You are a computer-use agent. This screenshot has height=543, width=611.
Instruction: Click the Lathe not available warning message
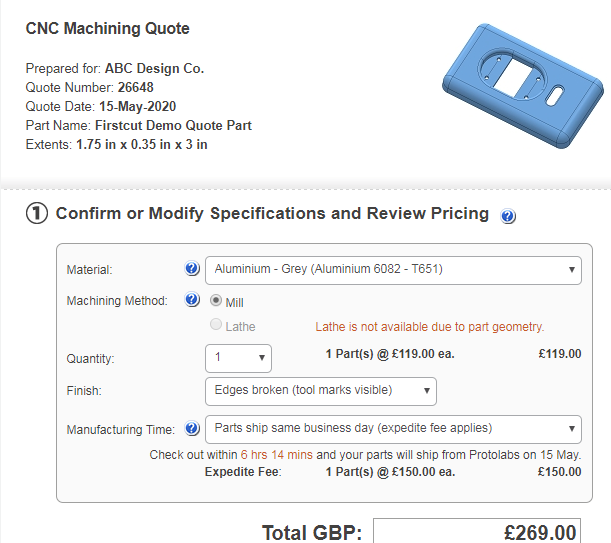click(429, 327)
